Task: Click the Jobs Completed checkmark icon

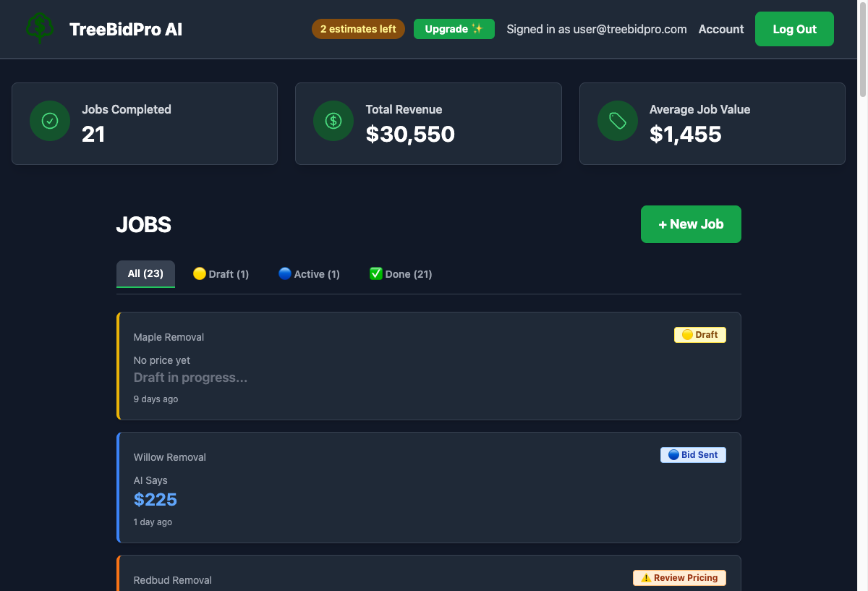Action: (50, 121)
